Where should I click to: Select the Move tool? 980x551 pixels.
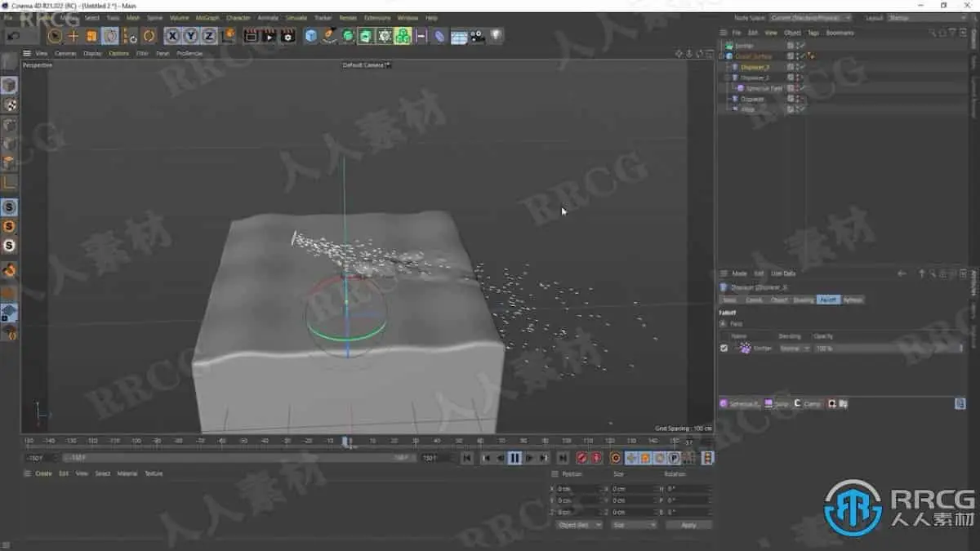pos(73,36)
